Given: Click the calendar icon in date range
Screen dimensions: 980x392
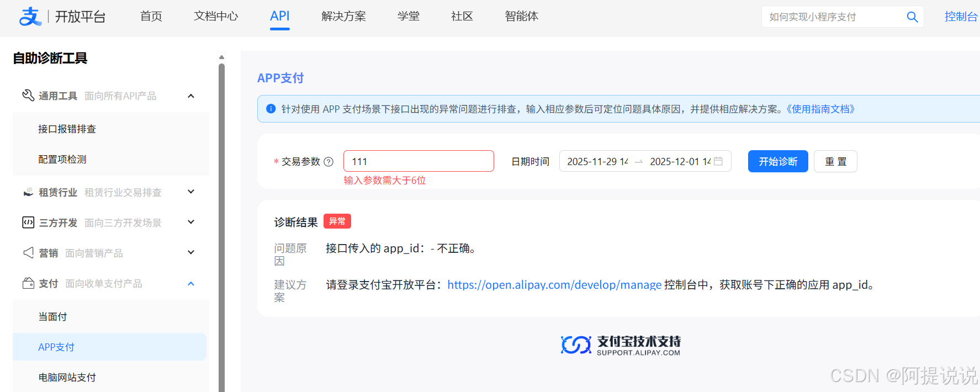Looking at the screenshot, I should pyautogui.click(x=718, y=161).
